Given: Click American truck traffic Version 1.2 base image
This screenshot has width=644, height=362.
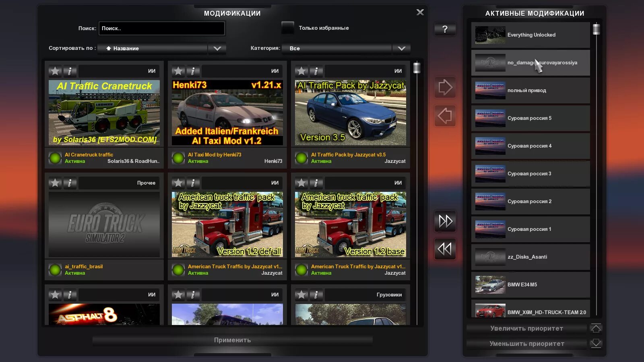Looking at the screenshot, I should point(351,224).
